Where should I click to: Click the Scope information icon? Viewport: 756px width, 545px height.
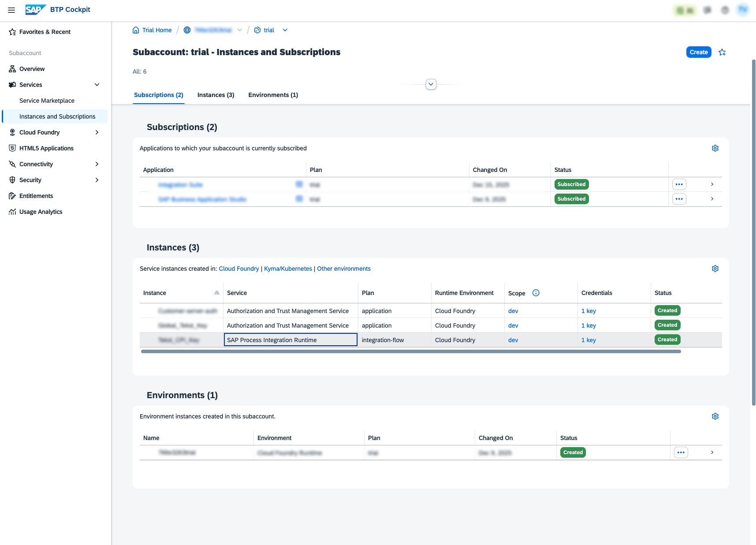[x=536, y=293]
